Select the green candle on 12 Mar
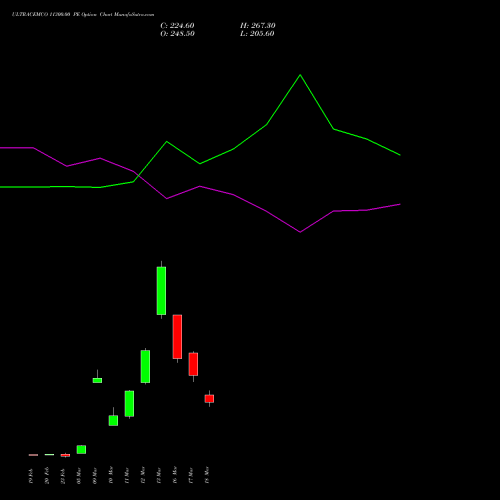This screenshot has height=500, width=500. pos(145,366)
